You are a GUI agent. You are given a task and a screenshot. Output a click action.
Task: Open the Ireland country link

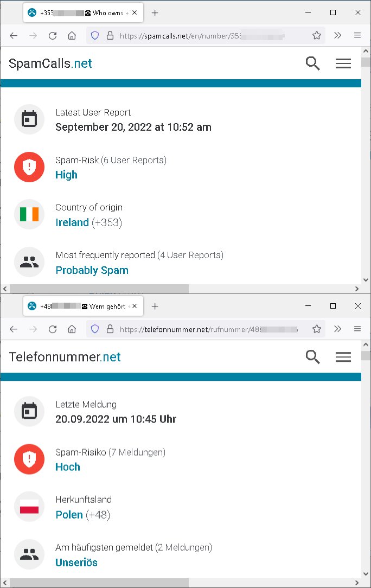pyautogui.click(x=72, y=222)
